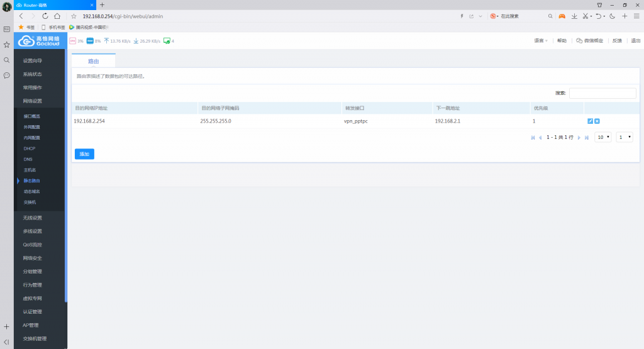Screen dimensions: 644x349
Task: Click the upload speed arrow icon
Action: coord(106,41)
